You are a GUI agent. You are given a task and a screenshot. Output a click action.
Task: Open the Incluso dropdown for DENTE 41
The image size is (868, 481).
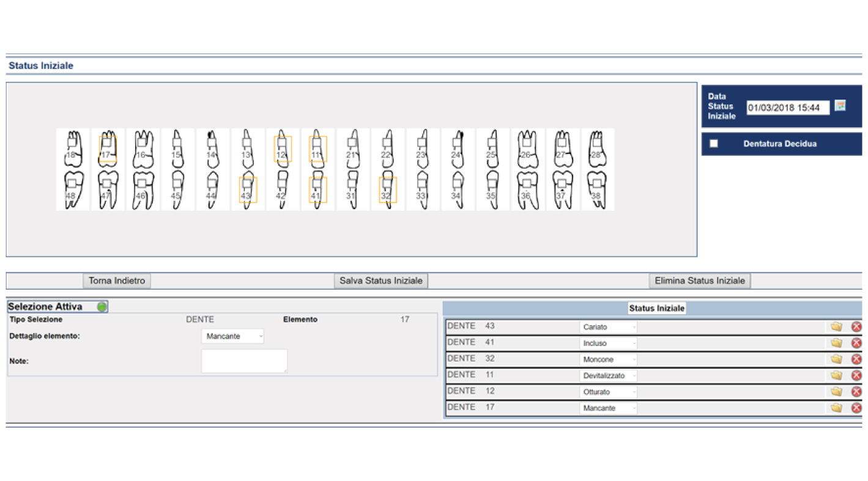click(x=608, y=343)
